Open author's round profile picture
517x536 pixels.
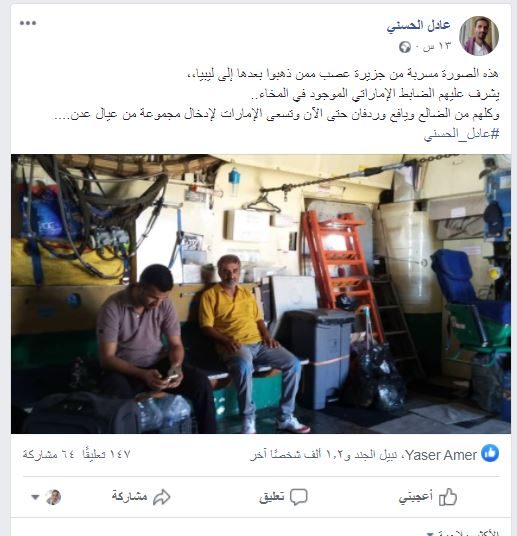(x=479, y=35)
